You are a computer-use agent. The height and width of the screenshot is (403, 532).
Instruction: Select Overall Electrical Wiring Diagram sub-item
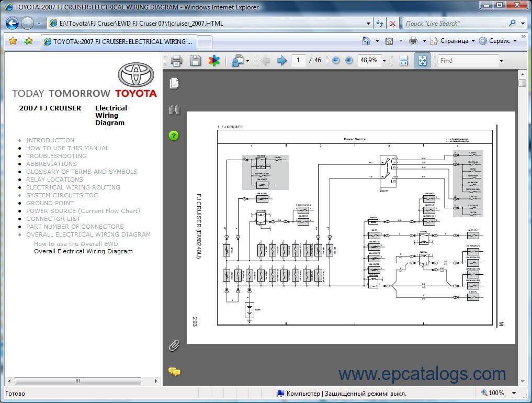83,251
